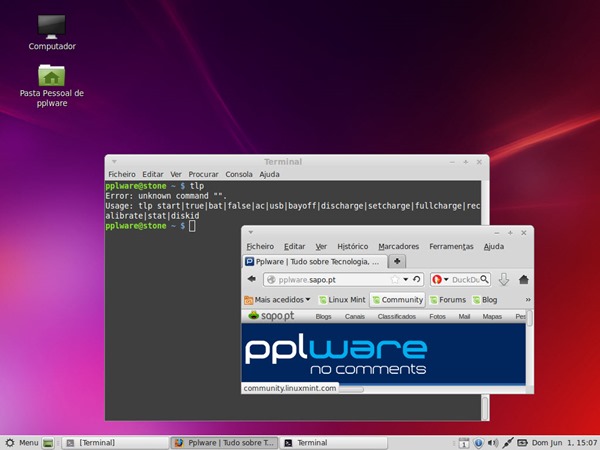The width and height of the screenshot is (600, 450).
Task: Click the pplware no comments banner
Action: [383, 353]
